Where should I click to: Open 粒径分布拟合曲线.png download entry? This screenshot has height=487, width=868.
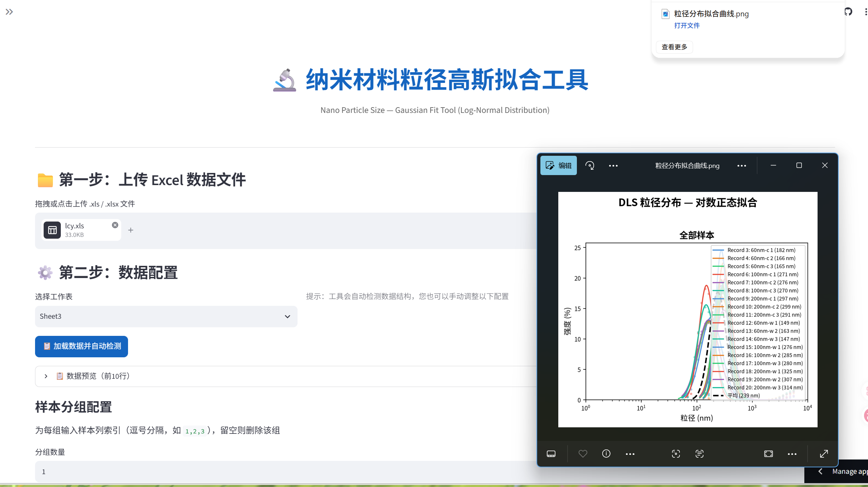pos(711,14)
